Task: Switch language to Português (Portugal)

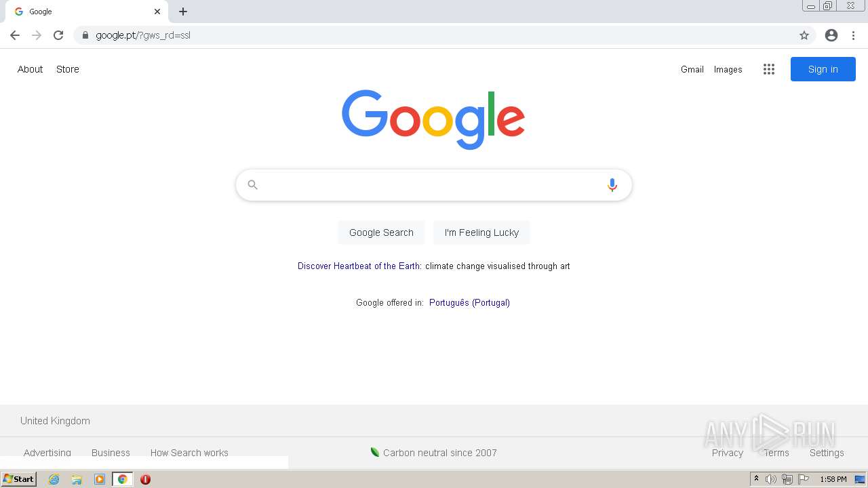Action: pos(469,302)
